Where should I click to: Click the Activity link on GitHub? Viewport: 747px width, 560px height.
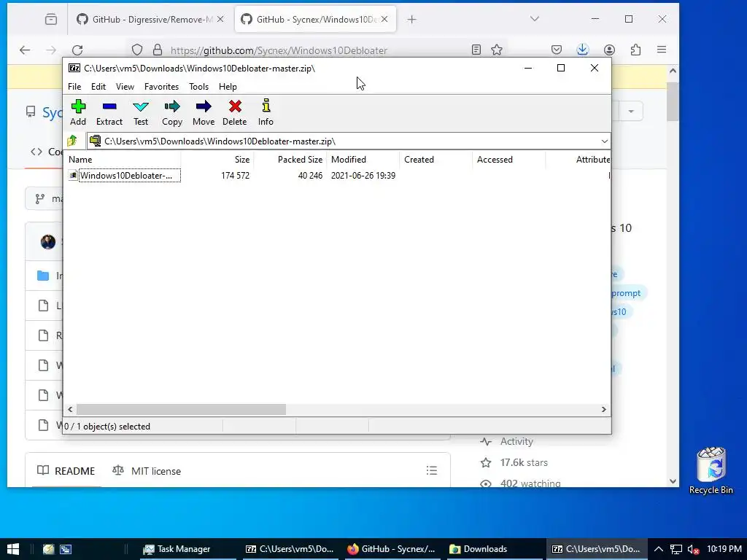click(x=516, y=441)
